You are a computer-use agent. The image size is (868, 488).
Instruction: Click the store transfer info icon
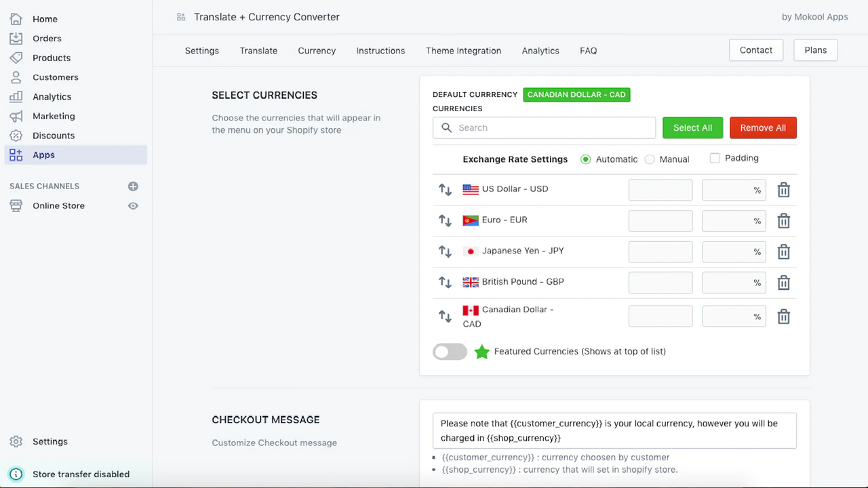[x=16, y=474]
